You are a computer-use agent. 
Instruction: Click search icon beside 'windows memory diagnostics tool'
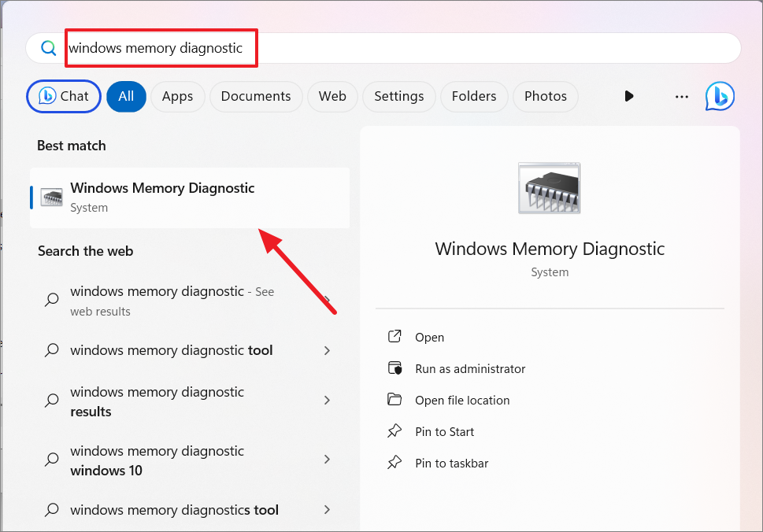pyautogui.click(x=52, y=510)
